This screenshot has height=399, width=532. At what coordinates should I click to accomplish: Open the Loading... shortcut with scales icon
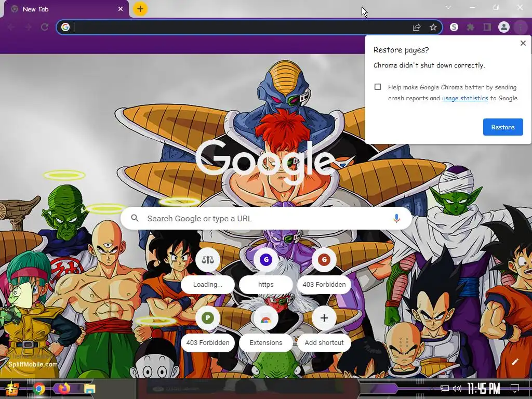click(208, 270)
